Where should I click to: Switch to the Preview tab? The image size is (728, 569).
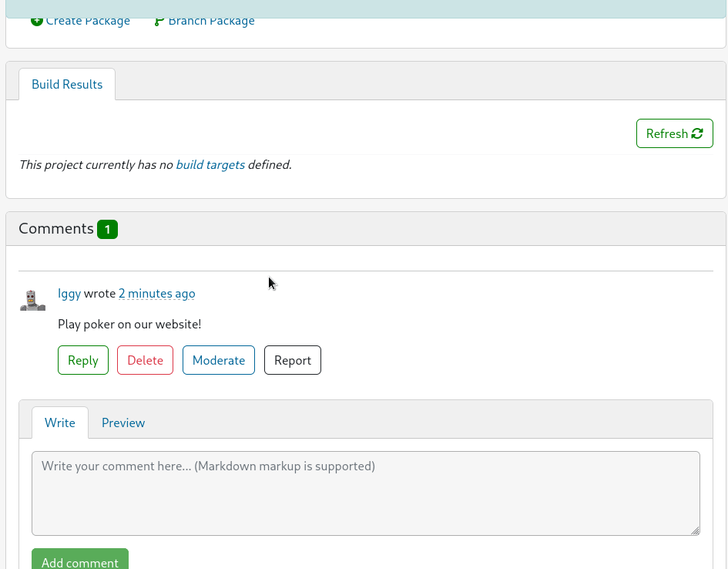[x=123, y=423]
